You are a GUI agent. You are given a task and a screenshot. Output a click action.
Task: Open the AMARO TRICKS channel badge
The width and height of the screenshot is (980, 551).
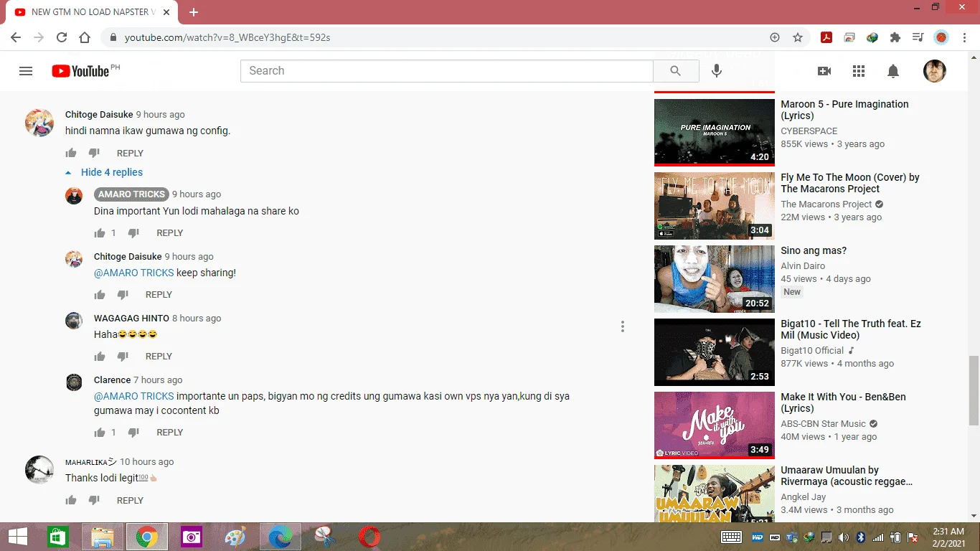131,194
